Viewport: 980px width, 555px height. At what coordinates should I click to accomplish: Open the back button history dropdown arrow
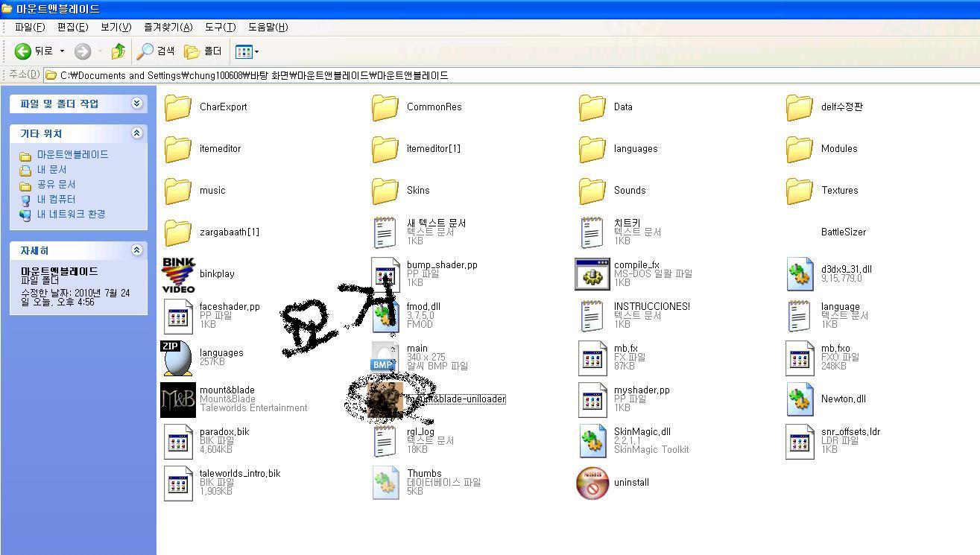tap(62, 51)
